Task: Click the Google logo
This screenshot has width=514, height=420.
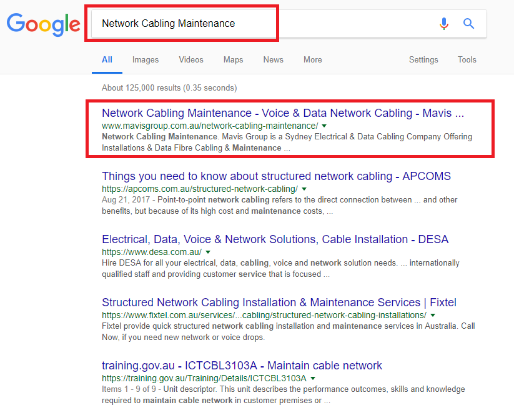Action: [x=43, y=24]
